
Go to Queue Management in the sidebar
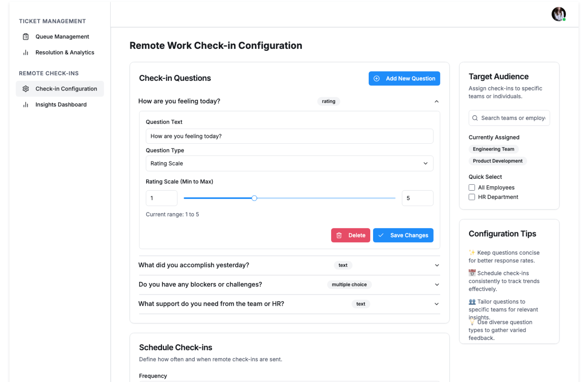click(62, 37)
